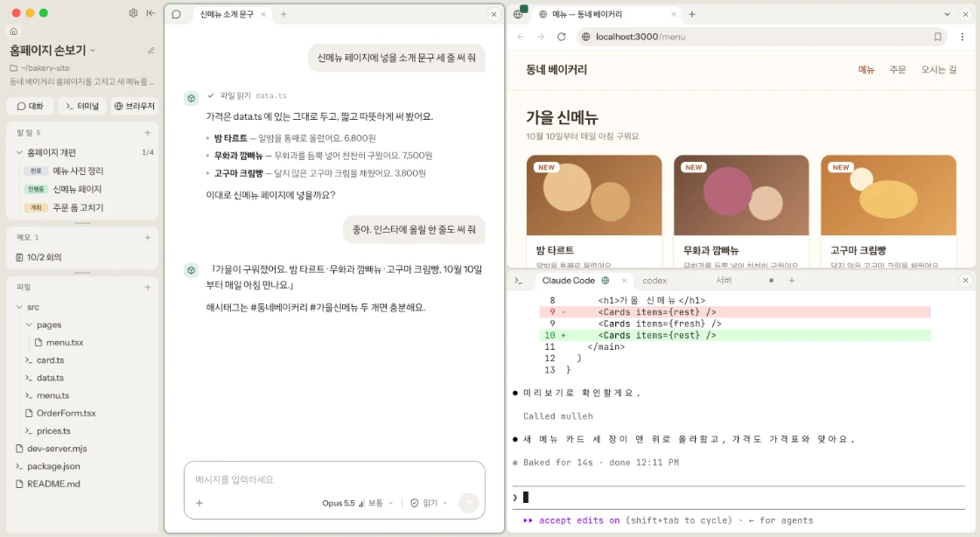Open OrderForm.tsx file
Screen dimensions: 980x537
tap(66, 414)
